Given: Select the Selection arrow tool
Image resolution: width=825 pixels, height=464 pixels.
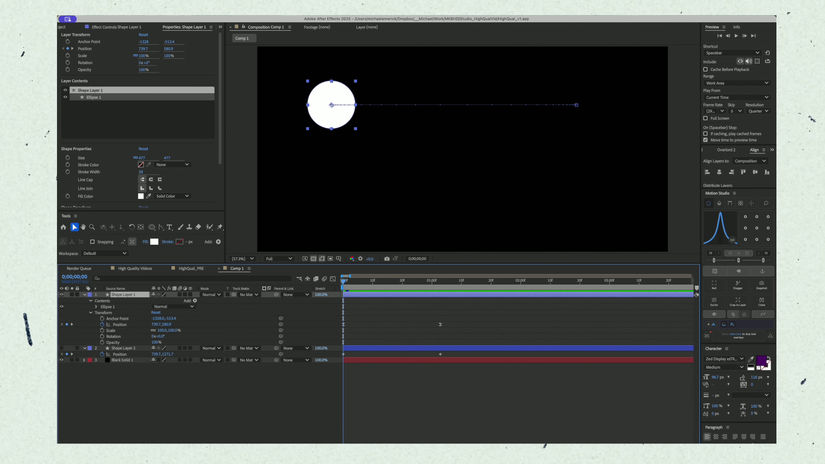Looking at the screenshot, I should point(74,227).
